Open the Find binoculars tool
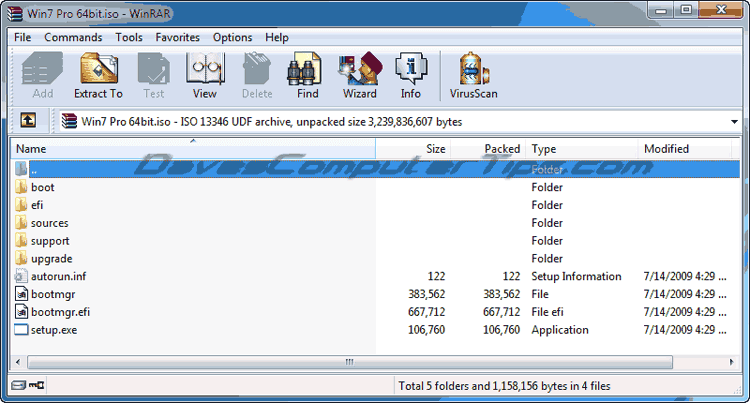This screenshot has width=750, height=403. 304,69
